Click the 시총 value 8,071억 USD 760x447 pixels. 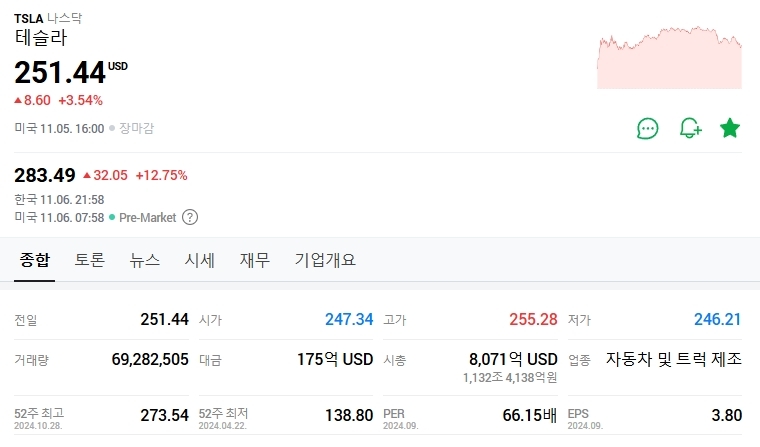coord(513,359)
